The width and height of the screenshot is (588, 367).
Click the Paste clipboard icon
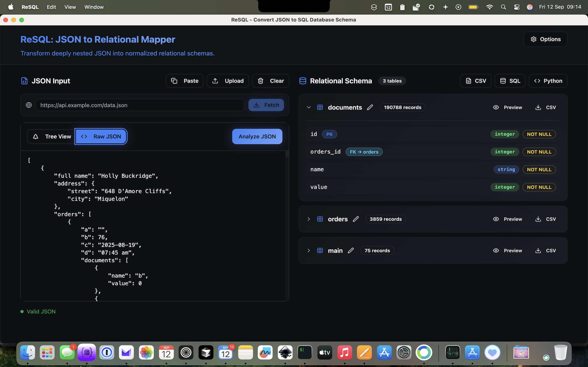(174, 81)
